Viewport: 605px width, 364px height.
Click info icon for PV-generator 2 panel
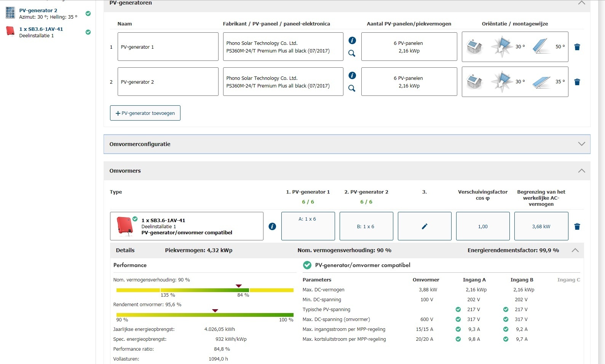coord(352,75)
